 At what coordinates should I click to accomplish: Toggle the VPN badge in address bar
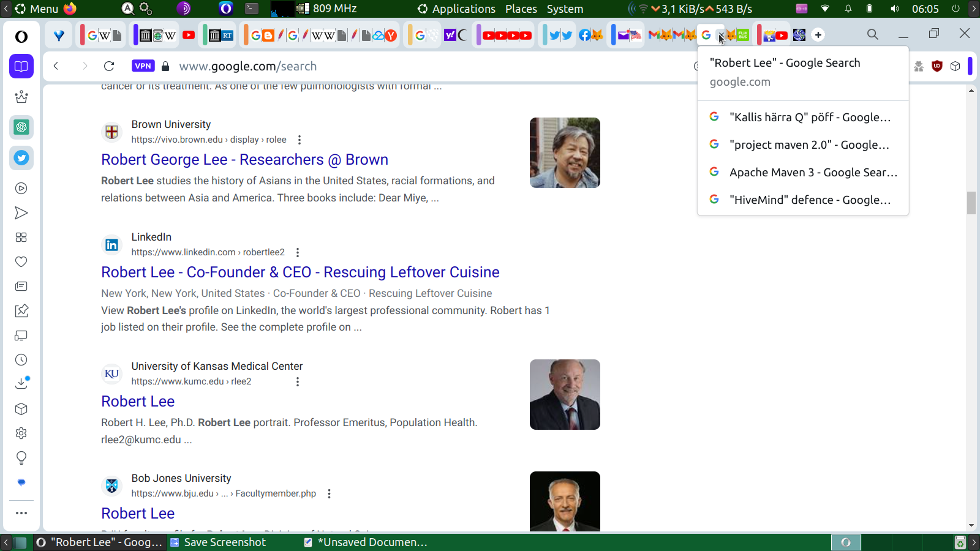click(143, 66)
